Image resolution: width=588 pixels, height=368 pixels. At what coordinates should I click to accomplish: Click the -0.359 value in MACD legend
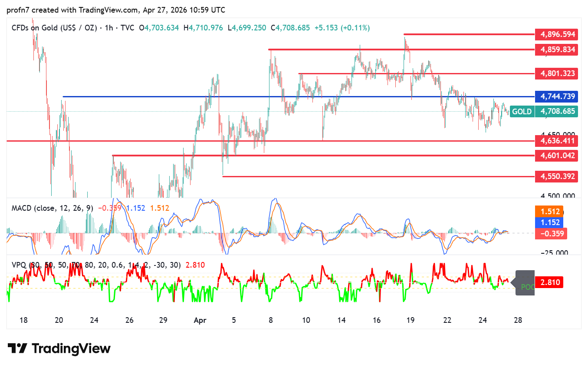click(x=109, y=208)
